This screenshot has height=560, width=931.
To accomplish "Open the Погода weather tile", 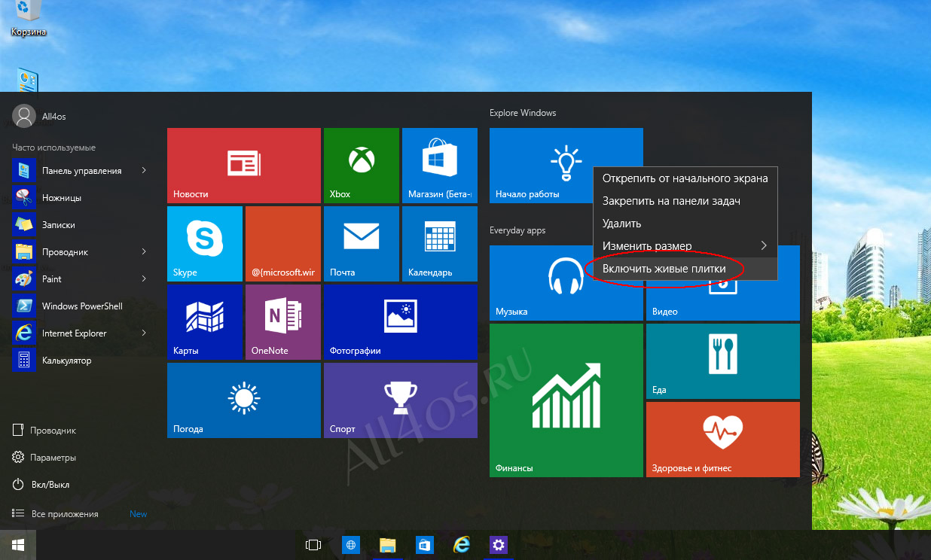I will pos(244,400).
